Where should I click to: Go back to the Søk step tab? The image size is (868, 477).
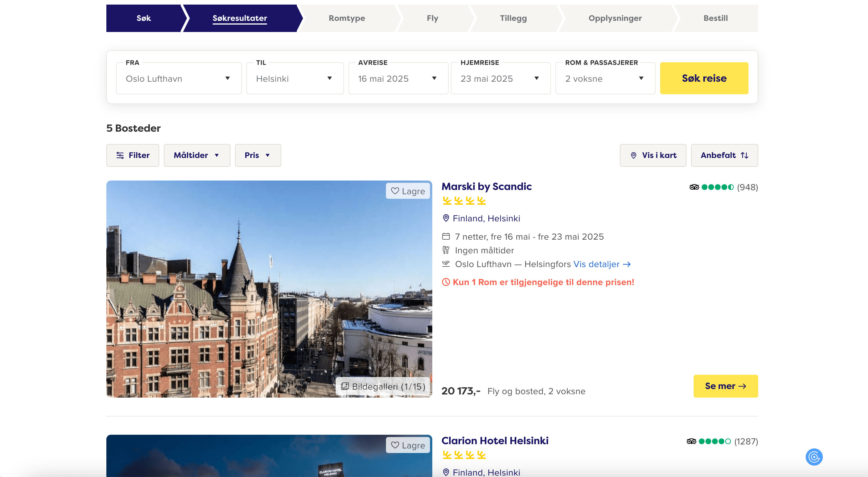pyautogui.click(x=144, y=18)
